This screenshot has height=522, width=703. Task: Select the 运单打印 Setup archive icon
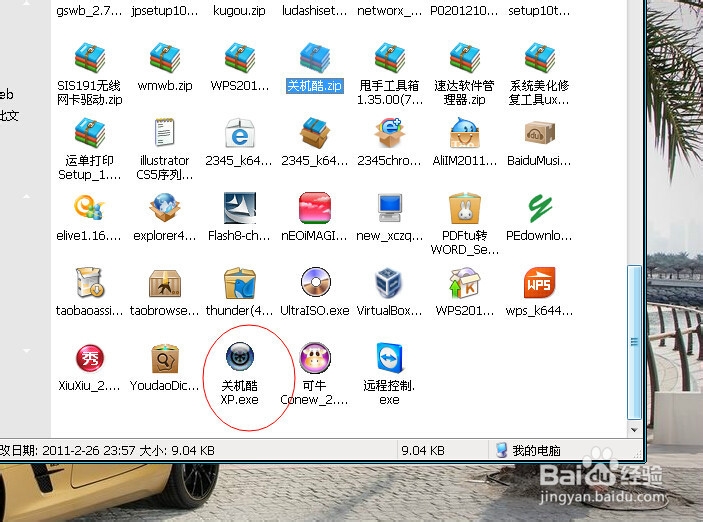pyautogui.click(x=90, y=133)
